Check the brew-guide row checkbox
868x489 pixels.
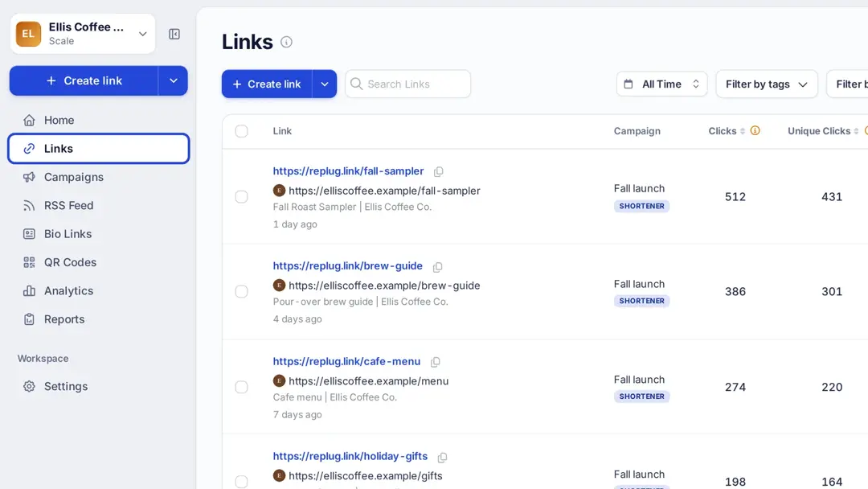click(241, 291)
